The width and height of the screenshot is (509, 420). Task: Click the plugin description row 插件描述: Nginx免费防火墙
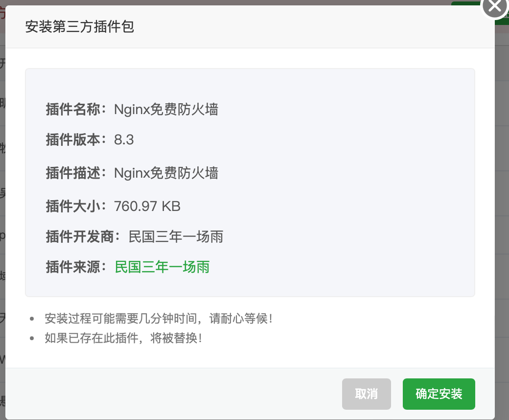[132, 173]
